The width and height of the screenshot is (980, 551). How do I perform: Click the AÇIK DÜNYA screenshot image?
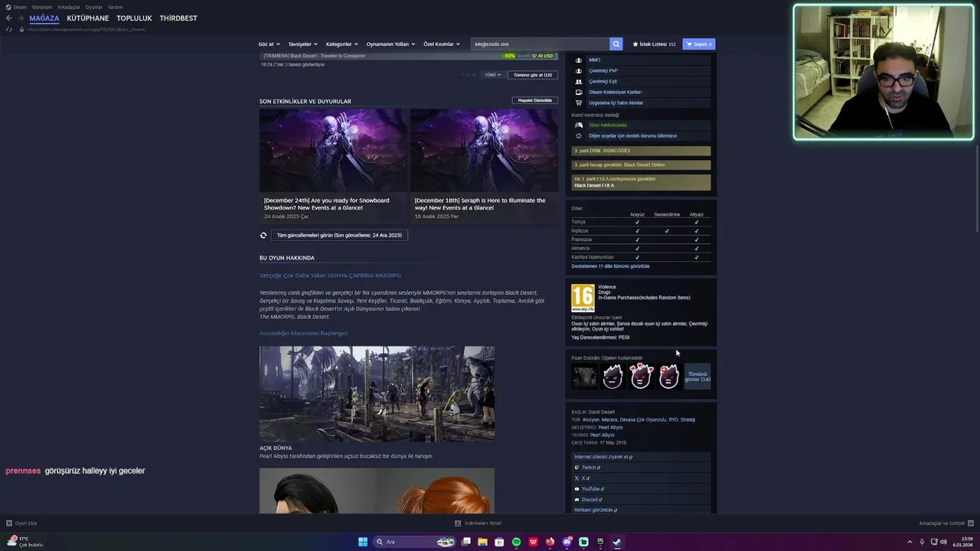pos(377,393)
